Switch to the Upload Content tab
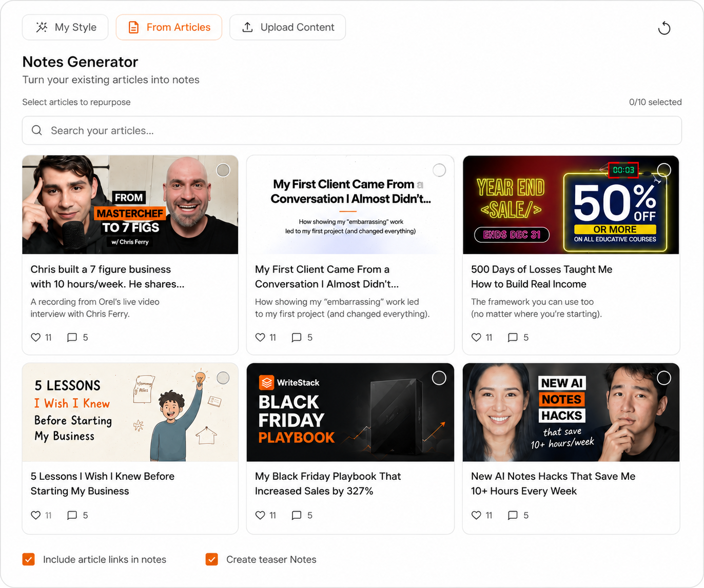704x588 pixels. pyautogui.click(x=287, y=27)
